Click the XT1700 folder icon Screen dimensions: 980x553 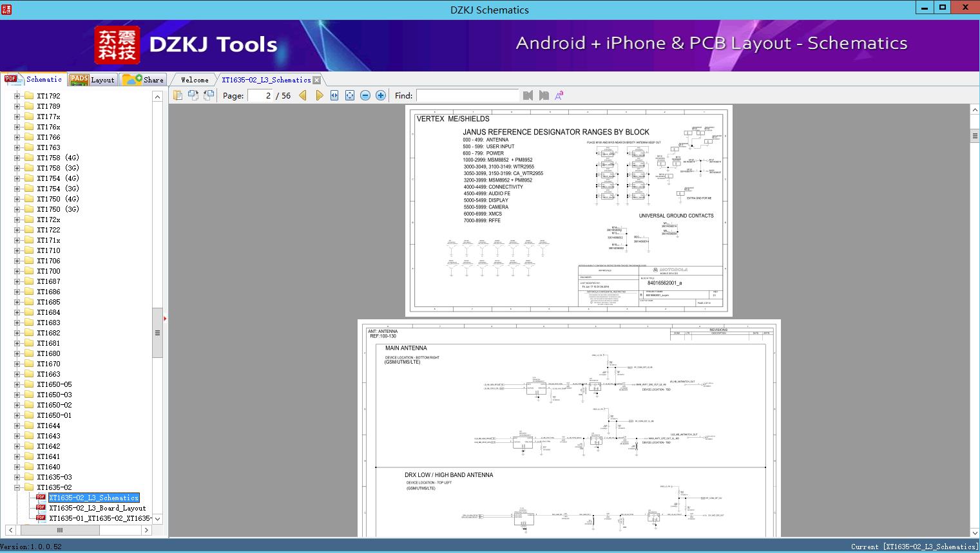coord(29,271)
